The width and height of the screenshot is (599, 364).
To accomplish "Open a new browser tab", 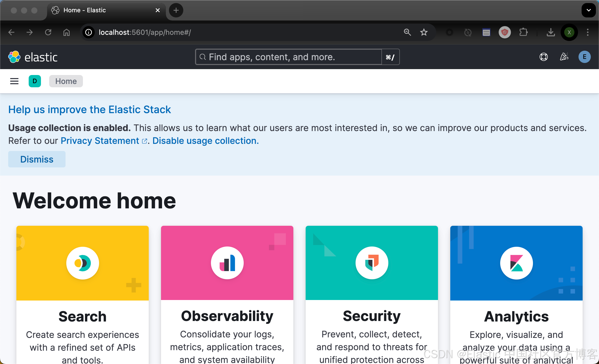I will tap(176, 10).
